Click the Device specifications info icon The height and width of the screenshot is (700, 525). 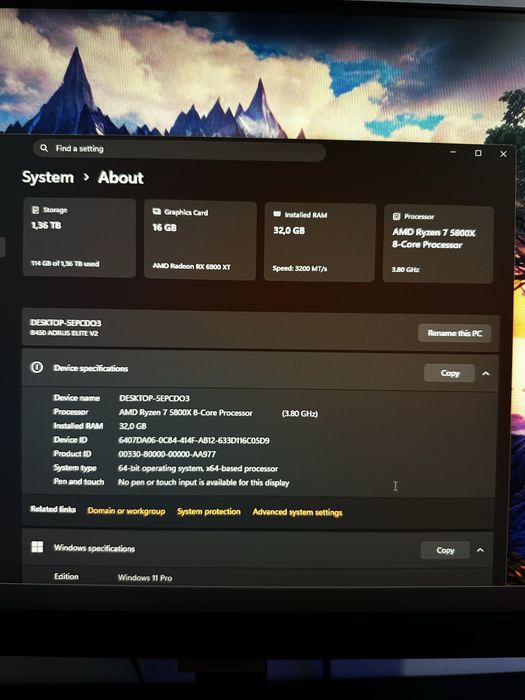click(37, 367)
